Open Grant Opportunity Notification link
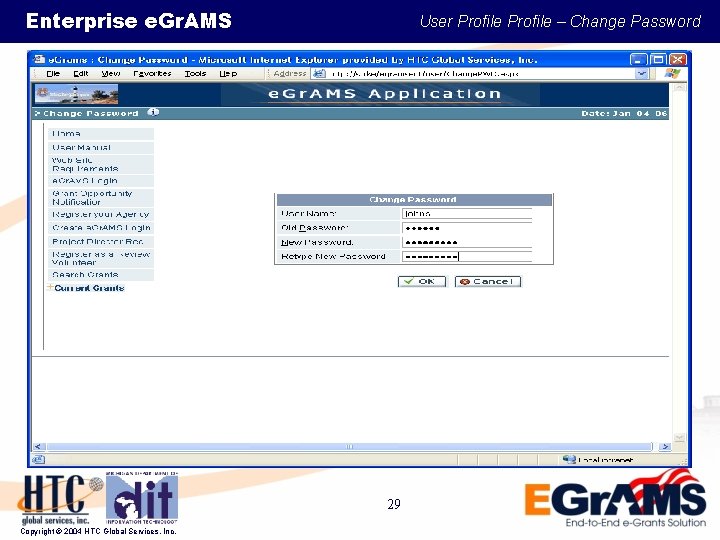 pyautogui.click(x=101, y=198)
